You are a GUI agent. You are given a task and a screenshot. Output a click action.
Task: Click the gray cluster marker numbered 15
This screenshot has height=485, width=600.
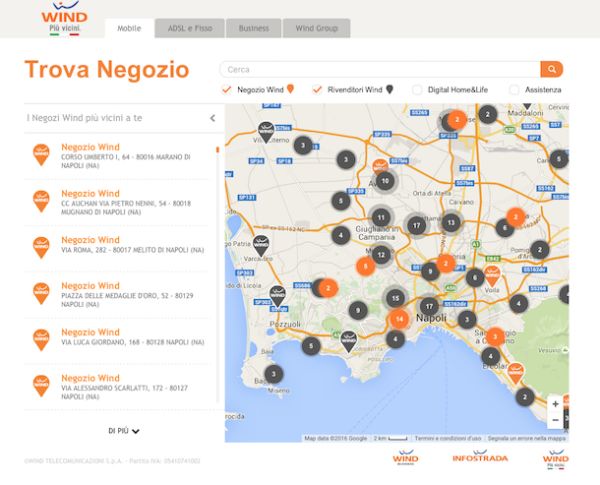396,298
